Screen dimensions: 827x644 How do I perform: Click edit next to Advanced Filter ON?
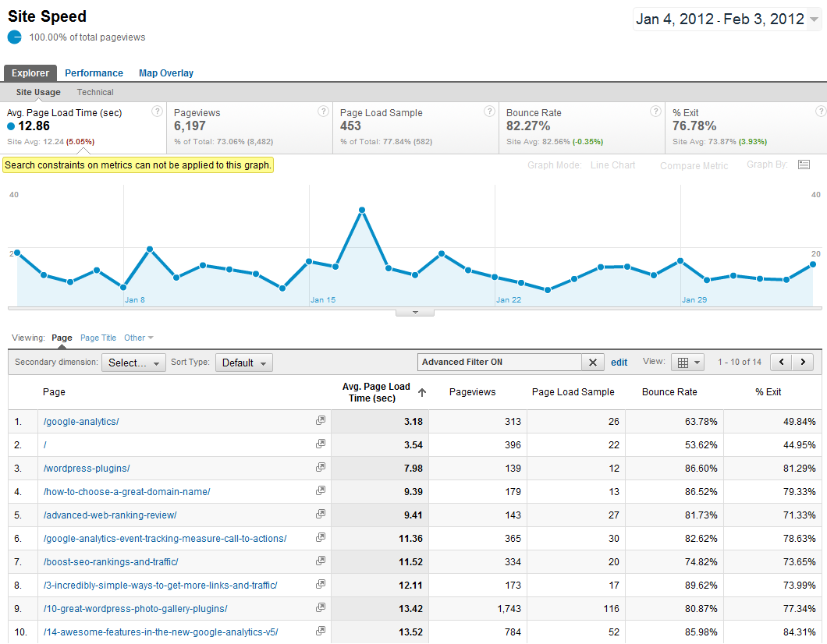(x=619, y=362)
